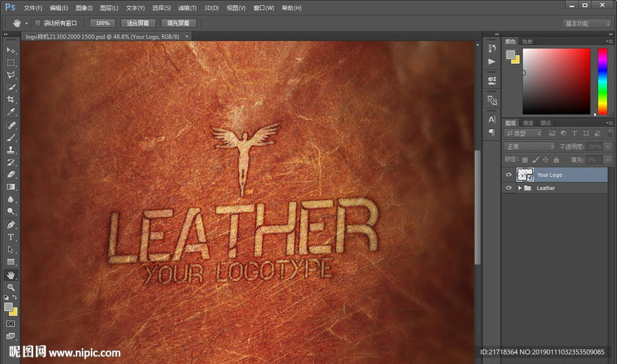Select the Crop tool
The image size is (617, 364).
(x=11, y=99)
